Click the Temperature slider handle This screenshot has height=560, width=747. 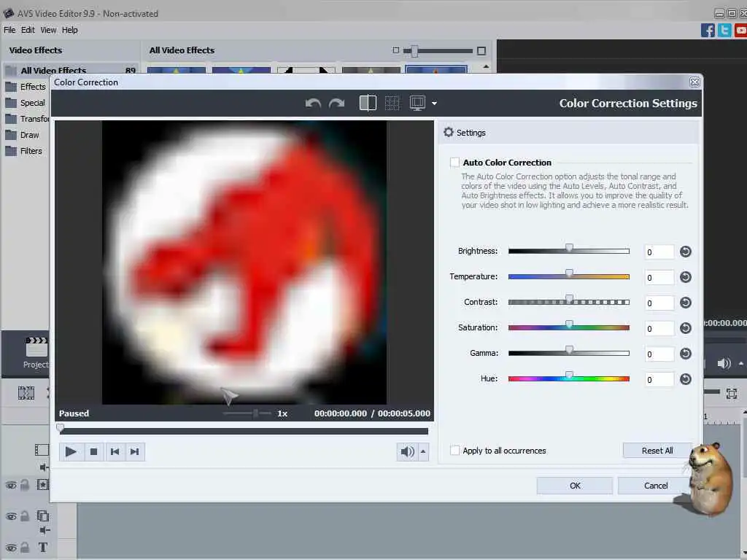click(569, 274)
